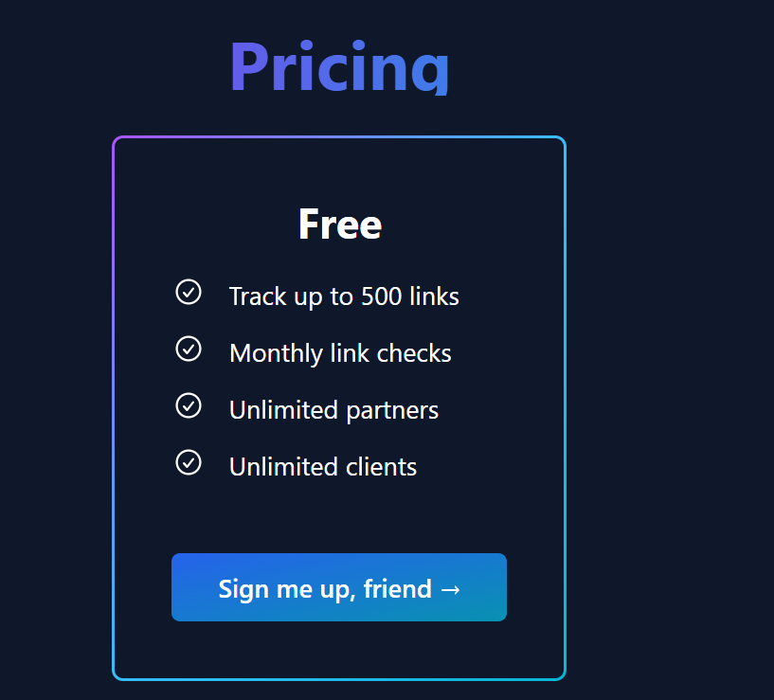Click the word clients in the feature list
The height and width of the screenshot is (700, 774).
[x=383, y=467]
